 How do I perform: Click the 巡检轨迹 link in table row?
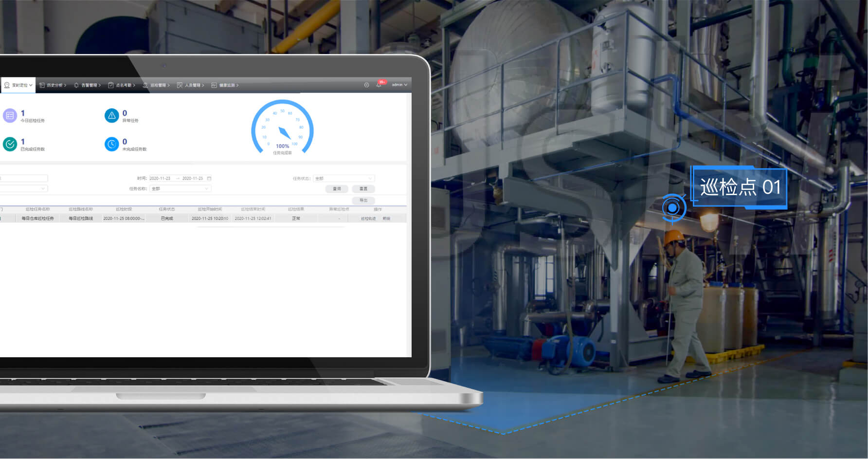coord(368,219)
